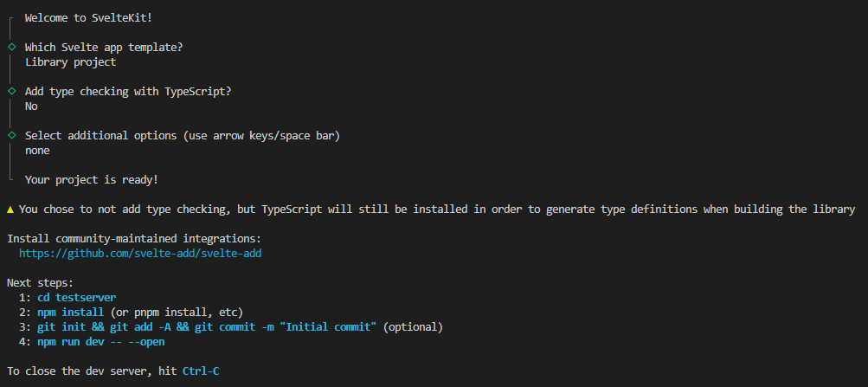Click the 'npm run dev -- --open' command
868x387 pixels.
(x=100, y=342)
